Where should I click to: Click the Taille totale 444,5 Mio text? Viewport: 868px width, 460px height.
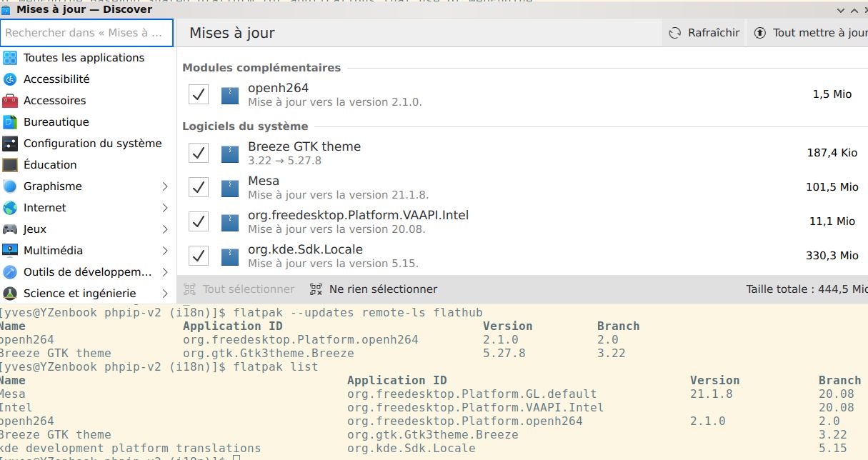[807, 289]
